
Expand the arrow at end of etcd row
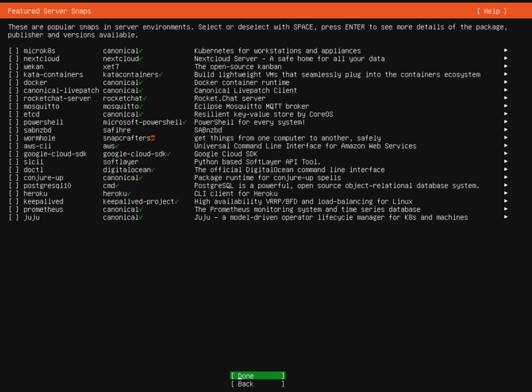click(505, 114)
